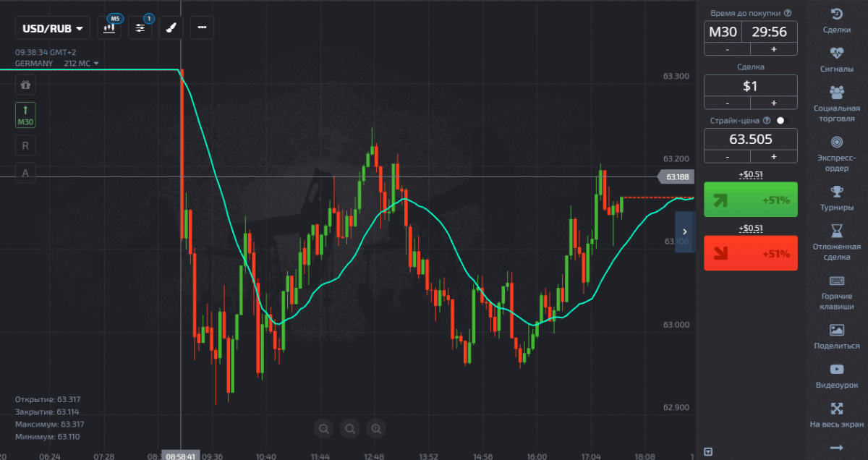Toggle the A auto-scale button
This screenshot has width=868, height=460.
point(25,173)
